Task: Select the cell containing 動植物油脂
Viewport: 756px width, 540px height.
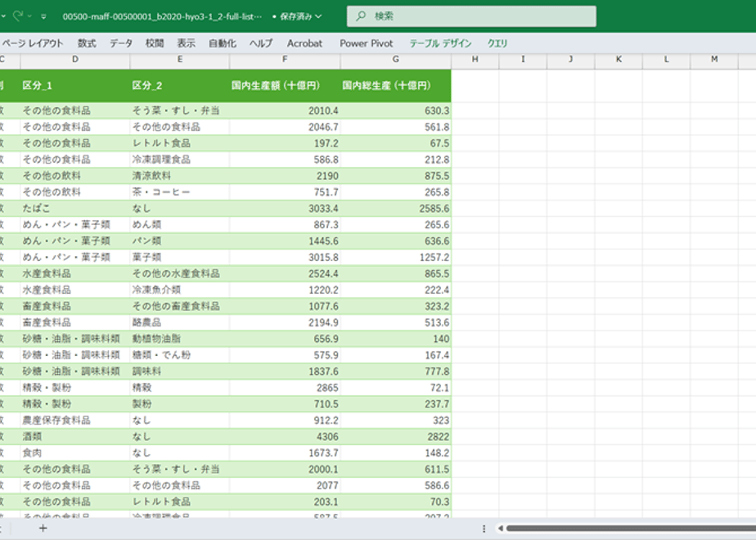Action: [180, 339]
